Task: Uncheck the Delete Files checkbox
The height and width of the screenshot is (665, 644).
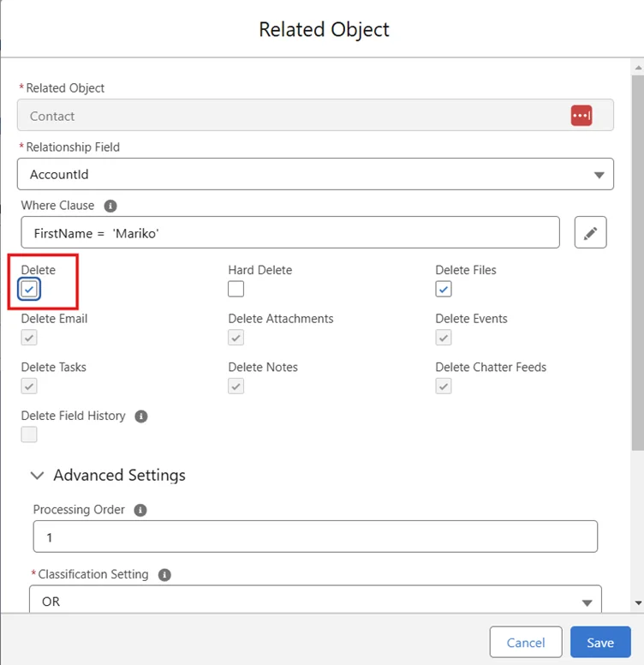Action: [x=443, y=290]
